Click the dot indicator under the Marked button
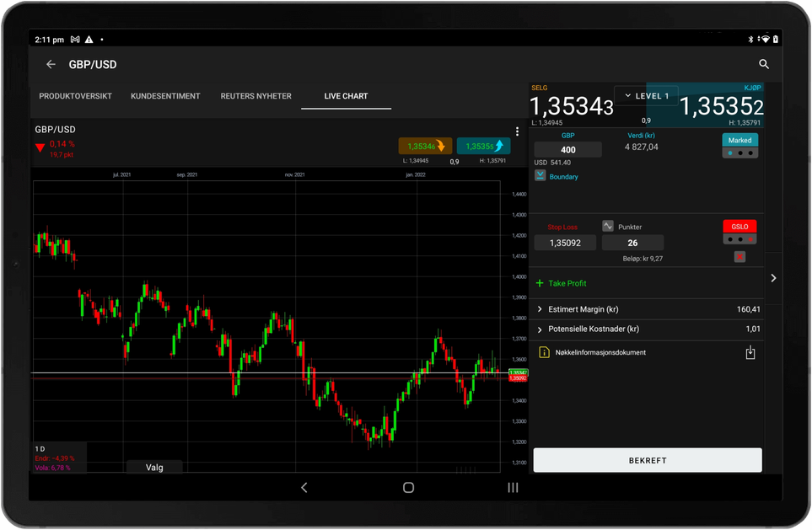 [739, 153]
